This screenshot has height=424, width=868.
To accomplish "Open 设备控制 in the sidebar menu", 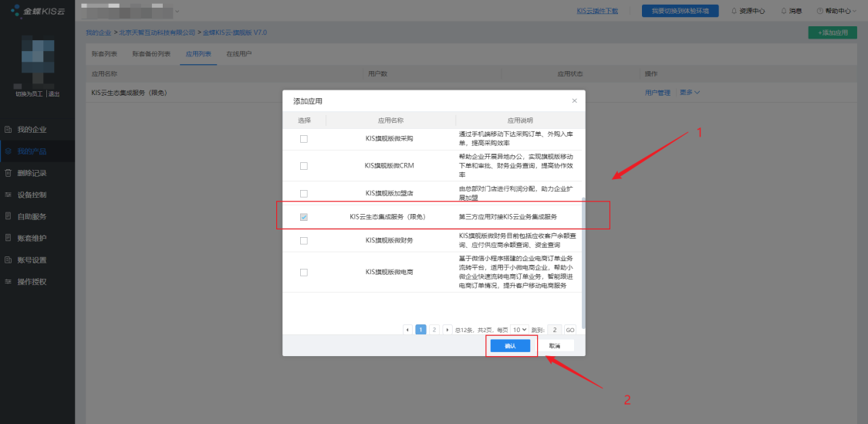I will 37,195.
